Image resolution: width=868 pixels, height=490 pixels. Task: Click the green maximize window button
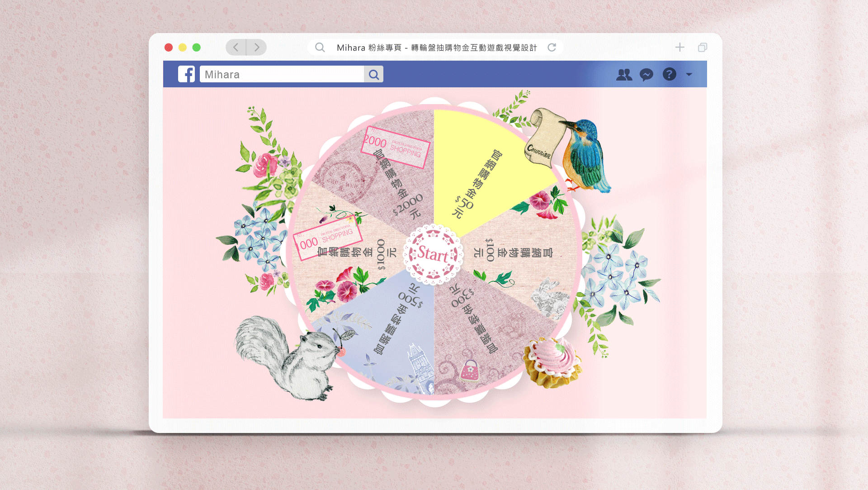click(197, 48)
